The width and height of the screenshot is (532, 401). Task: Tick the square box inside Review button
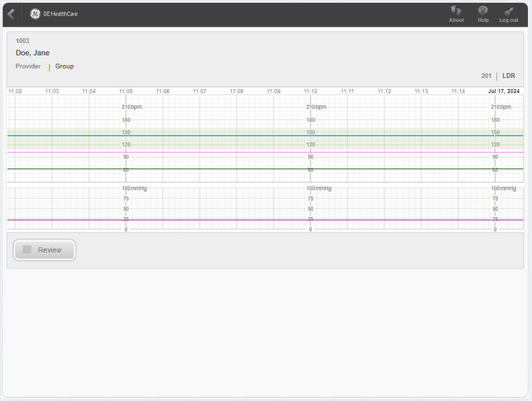[x=27, y=250]
